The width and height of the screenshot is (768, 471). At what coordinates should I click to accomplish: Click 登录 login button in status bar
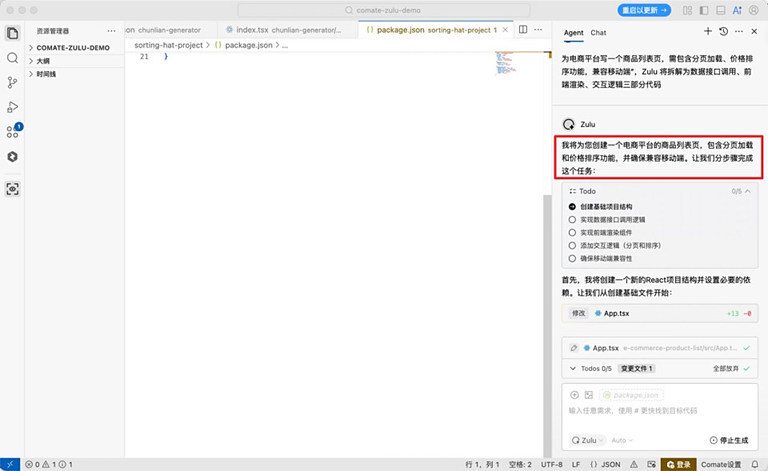[678, 464]
